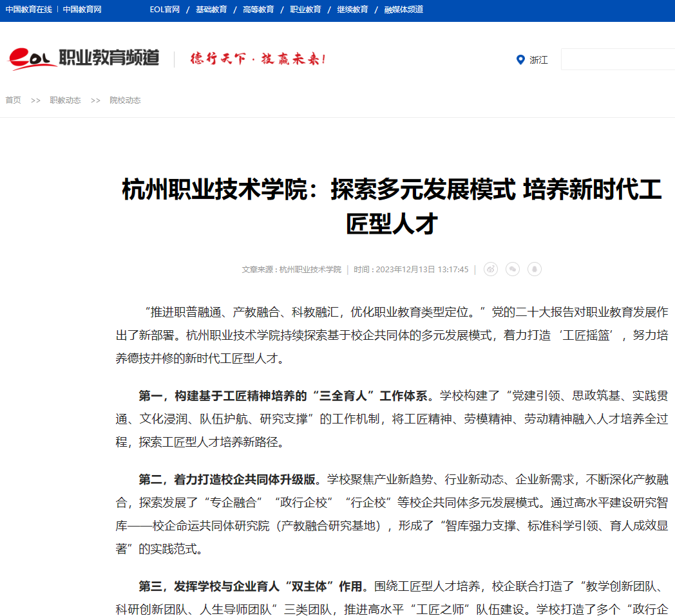
Task: Click the EOL 职业教育频道 logo
Action: coord(83,59)
